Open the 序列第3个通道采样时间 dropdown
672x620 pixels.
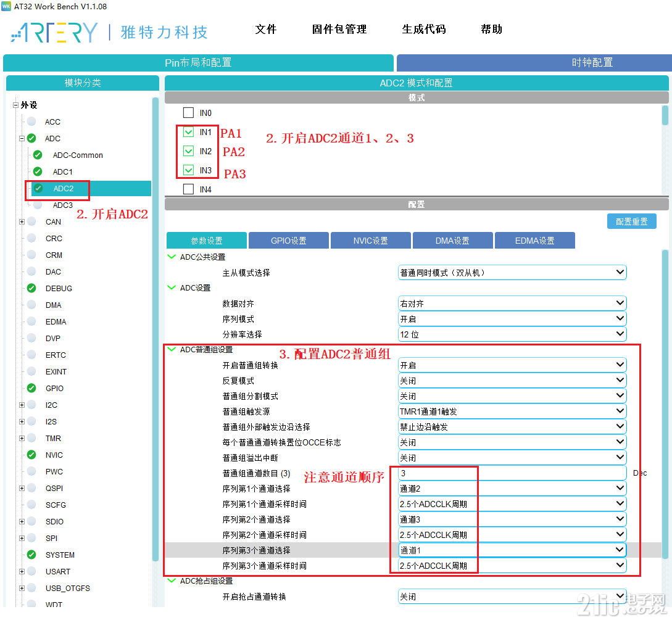coord(512,566)
